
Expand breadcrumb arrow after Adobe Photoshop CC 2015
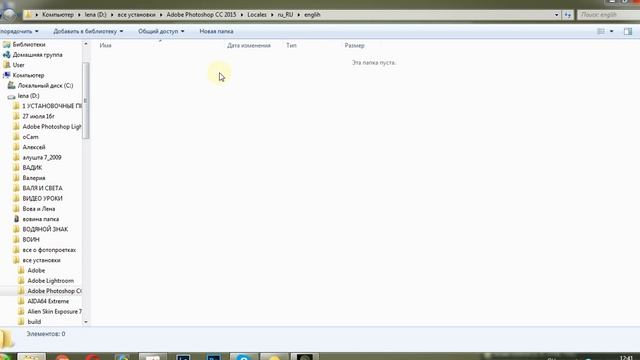(242, 15)
